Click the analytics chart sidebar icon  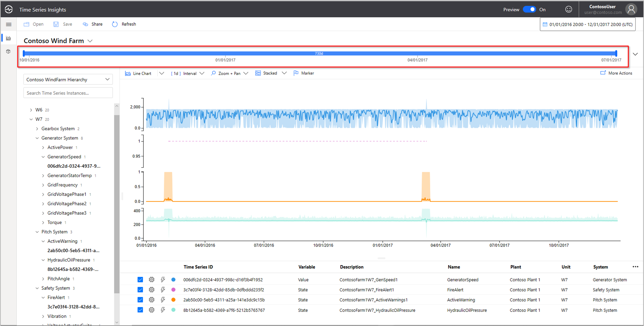coord(8,38)
